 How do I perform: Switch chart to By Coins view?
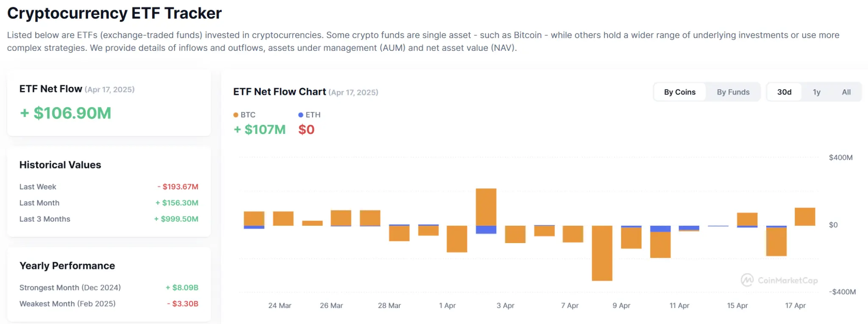(679, 92)
